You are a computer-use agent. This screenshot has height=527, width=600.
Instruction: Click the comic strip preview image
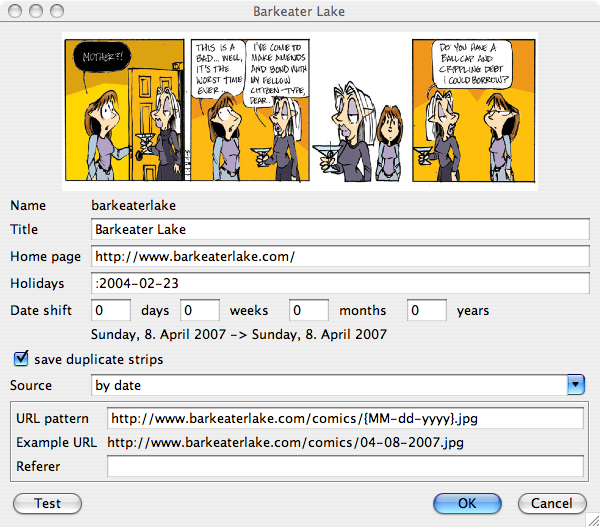300,111
